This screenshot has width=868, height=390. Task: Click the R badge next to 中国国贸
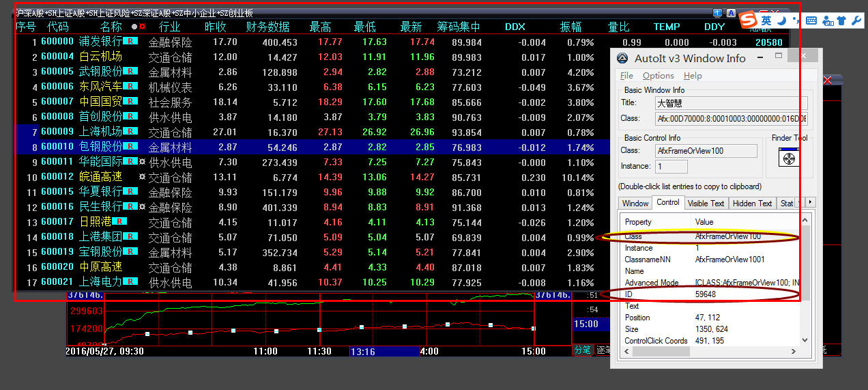[131, 102]
